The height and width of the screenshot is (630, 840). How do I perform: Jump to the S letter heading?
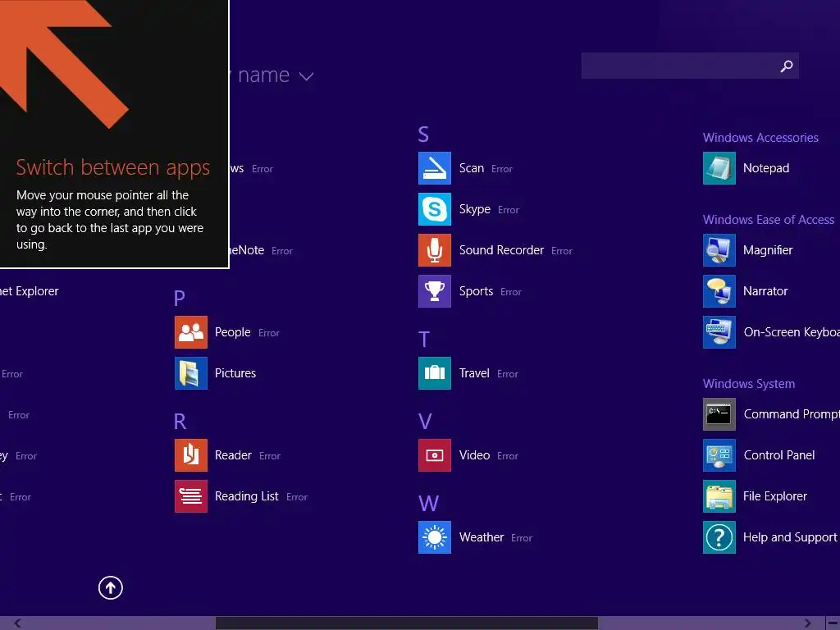[x=423, y=135]
